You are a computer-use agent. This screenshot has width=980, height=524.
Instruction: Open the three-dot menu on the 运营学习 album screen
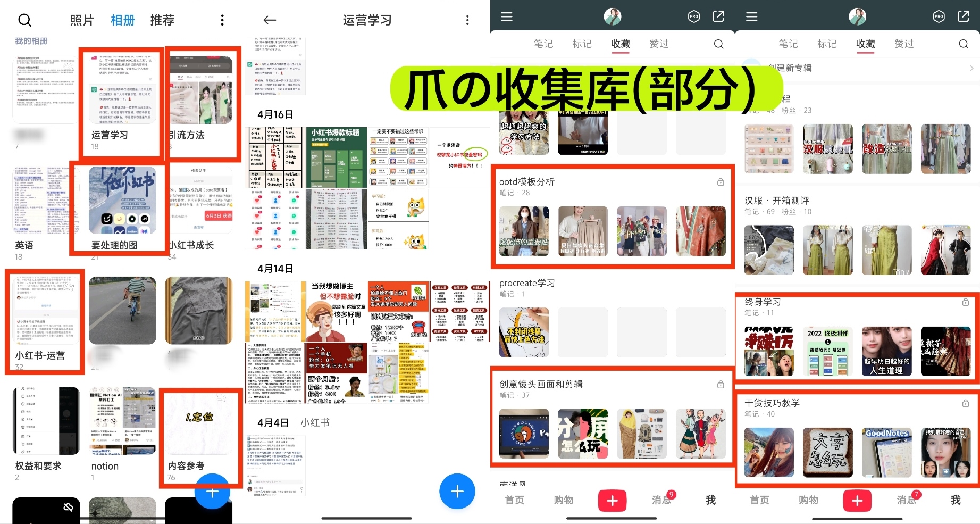tap(467, 20)
